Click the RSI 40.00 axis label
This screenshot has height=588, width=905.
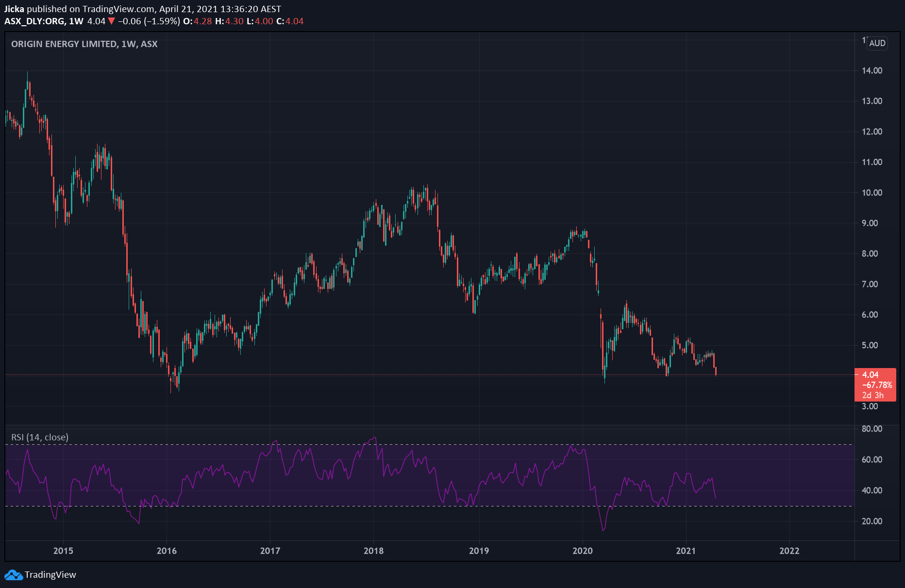point(872,491)
